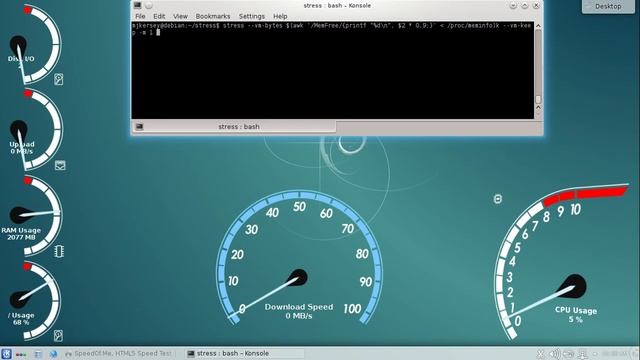Click the hard disk icon below Disk I/O gauge
The height and width of the screenshot is (360, 640).
click(x=59, y=79)
